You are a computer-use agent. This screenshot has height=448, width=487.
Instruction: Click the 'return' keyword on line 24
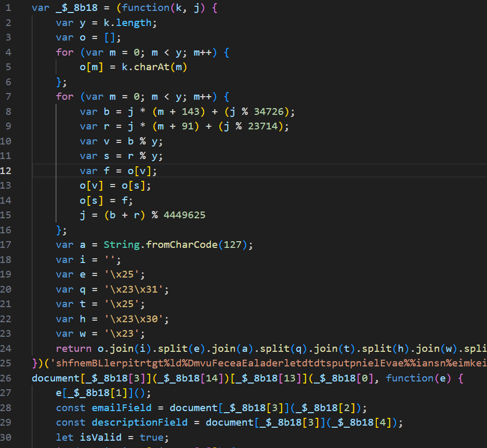point(74,349)
